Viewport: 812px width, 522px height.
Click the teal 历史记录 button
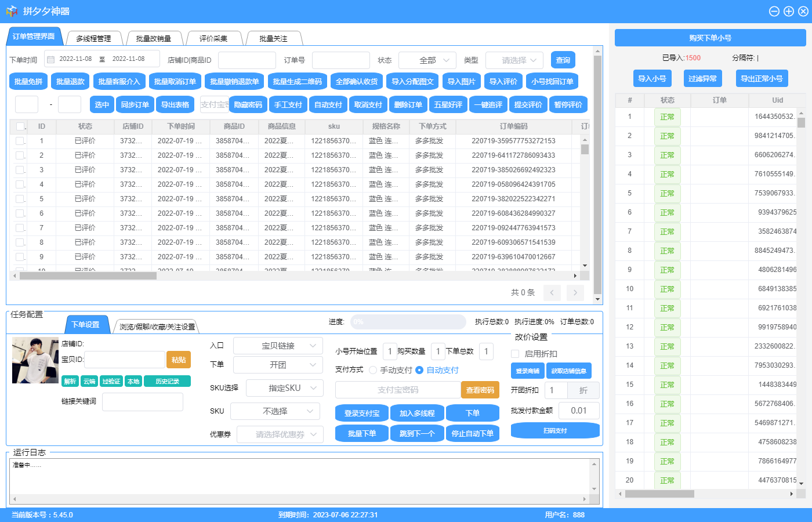(x=167, y=381)
